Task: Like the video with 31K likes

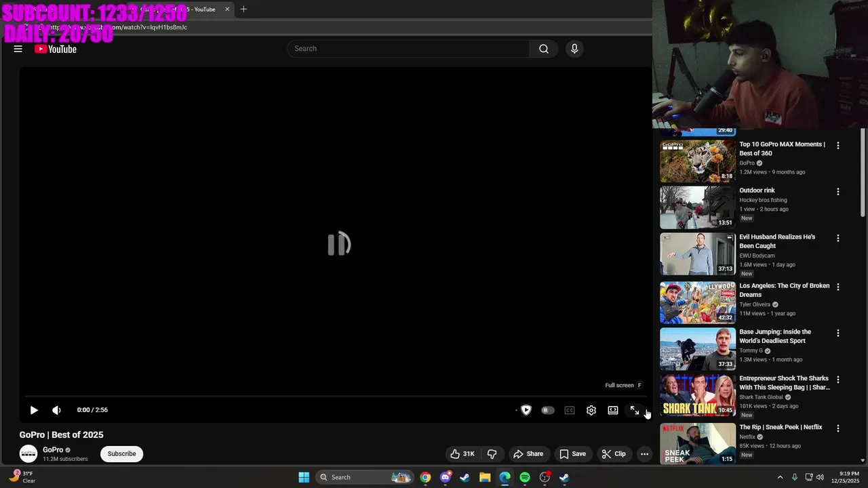Action: click(x=462, y=454)
